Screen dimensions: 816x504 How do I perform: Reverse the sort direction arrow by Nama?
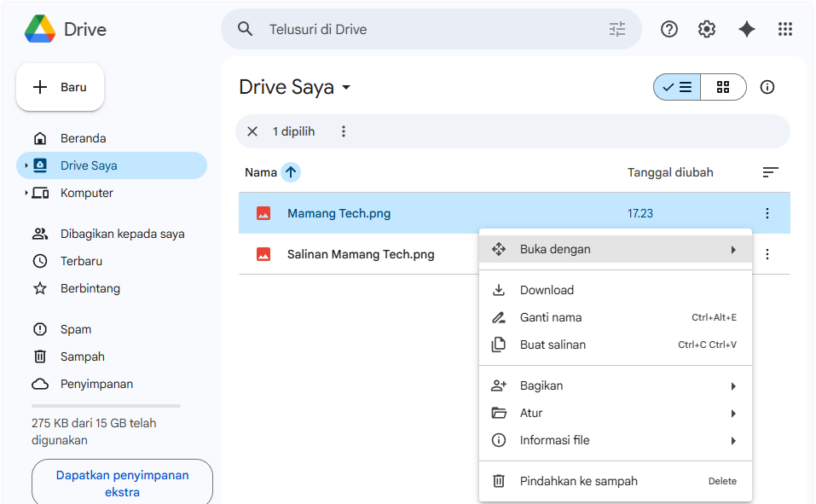coord(291,172)
